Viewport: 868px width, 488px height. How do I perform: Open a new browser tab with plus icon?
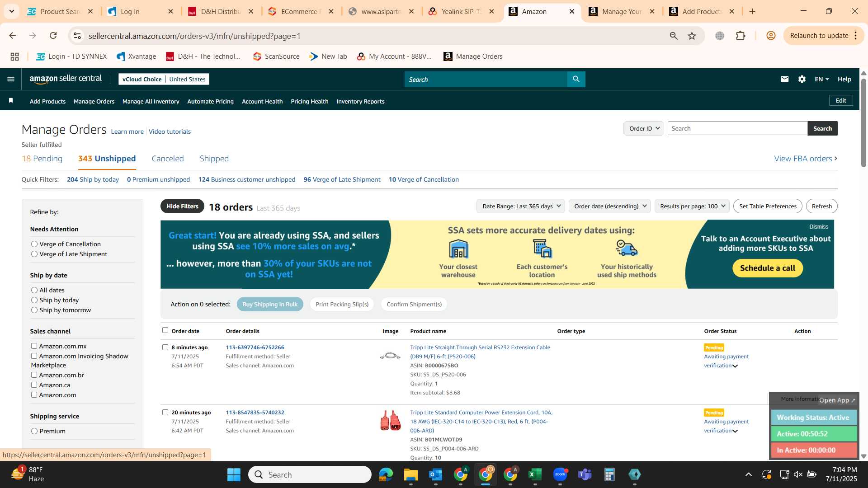pos(752,11)
